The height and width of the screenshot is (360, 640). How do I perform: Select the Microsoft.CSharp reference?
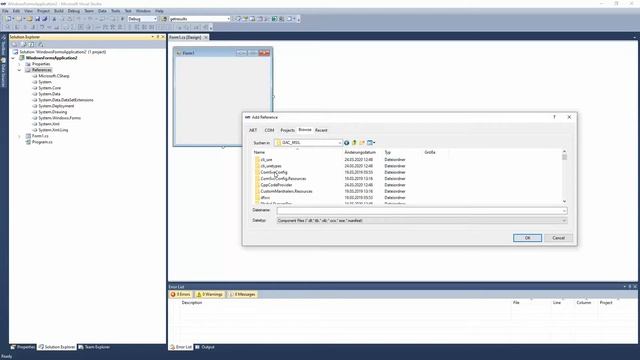click(x=54, y=76)
